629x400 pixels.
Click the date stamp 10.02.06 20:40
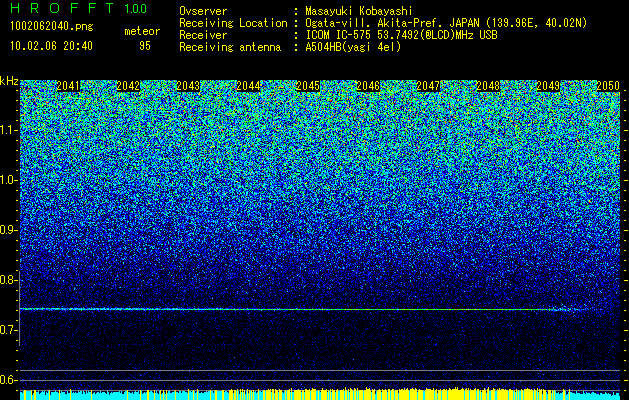point(51,46)
